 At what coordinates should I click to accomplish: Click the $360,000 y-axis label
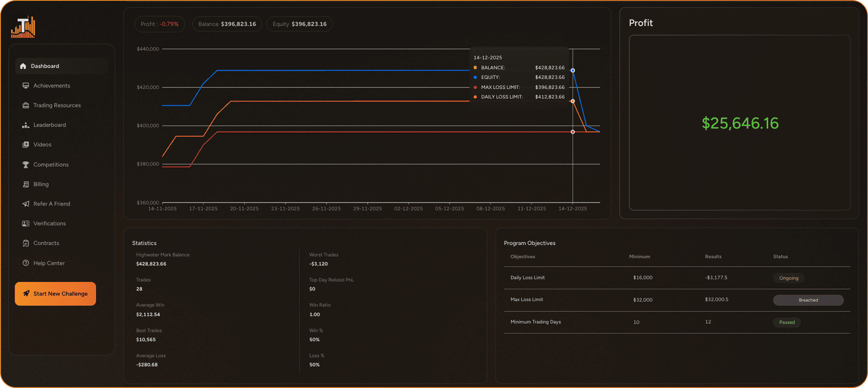[148, 202]
